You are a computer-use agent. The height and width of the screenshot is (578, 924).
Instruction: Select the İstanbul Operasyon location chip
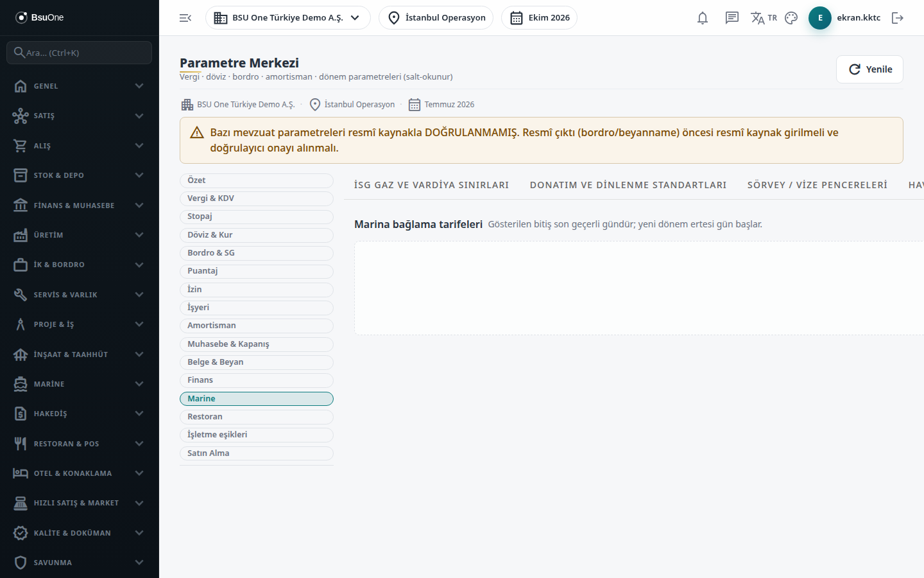click(x=436, y=18)
